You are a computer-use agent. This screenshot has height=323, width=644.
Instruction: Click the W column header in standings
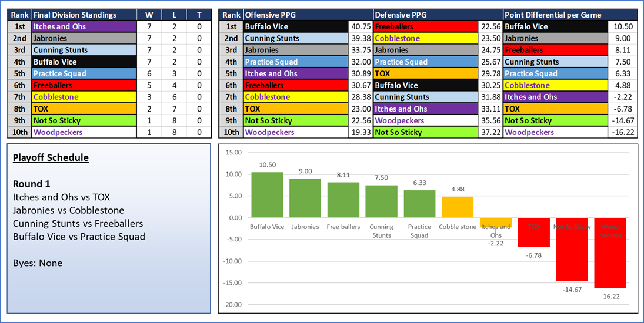point(148,15)
